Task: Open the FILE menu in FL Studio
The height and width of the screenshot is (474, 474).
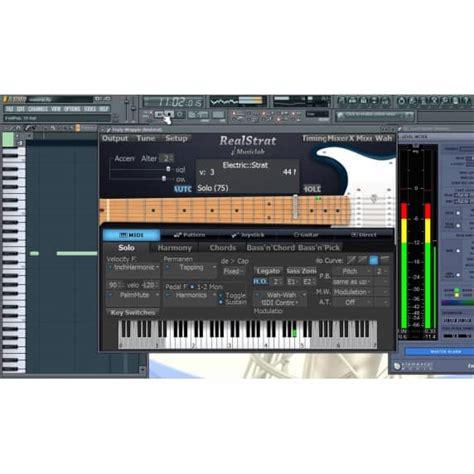Action: 9,109
